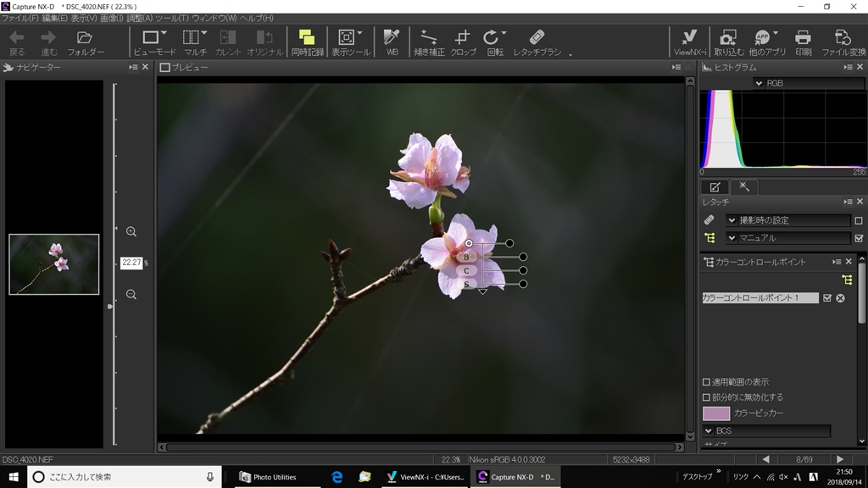868x488 pixels.
Task: Open the RGB histogram channel dropdown
Action: click(759, 83)
